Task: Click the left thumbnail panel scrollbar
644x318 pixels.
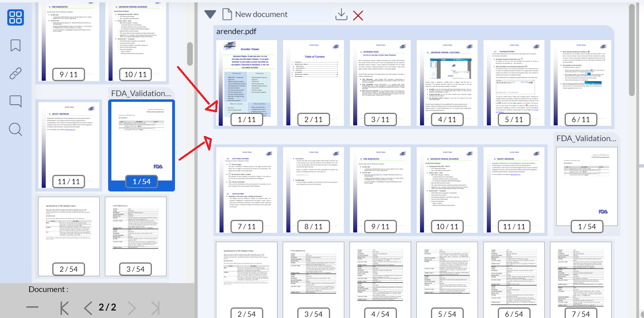Action: pyautogui.click(x=190, y=54)
